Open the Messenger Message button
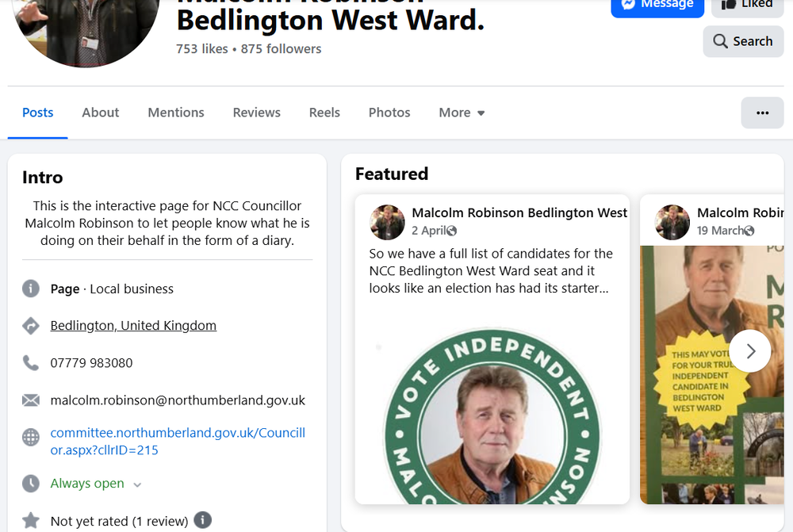 (657, 6)
